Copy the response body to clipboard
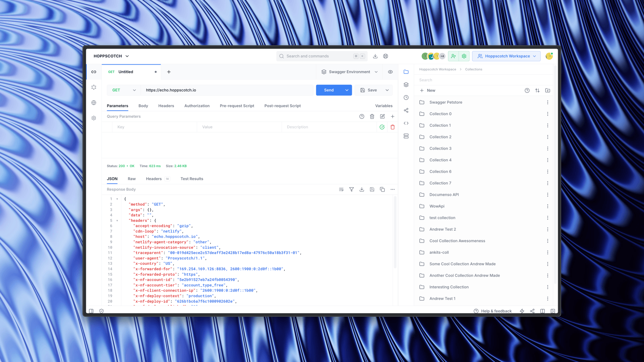The height and width of the screenshot is (362, 644). click(382, 189)
